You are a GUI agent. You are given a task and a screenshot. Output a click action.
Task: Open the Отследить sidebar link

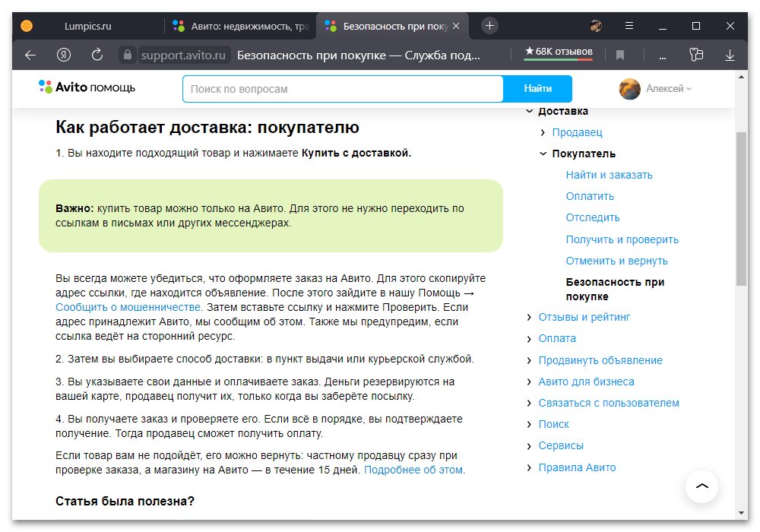pyautogui.click(x=592, y=217)
